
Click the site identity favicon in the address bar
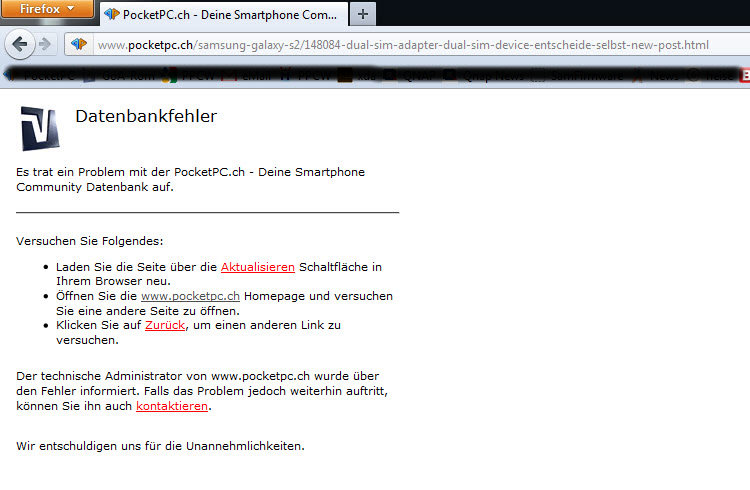[79, 45]
